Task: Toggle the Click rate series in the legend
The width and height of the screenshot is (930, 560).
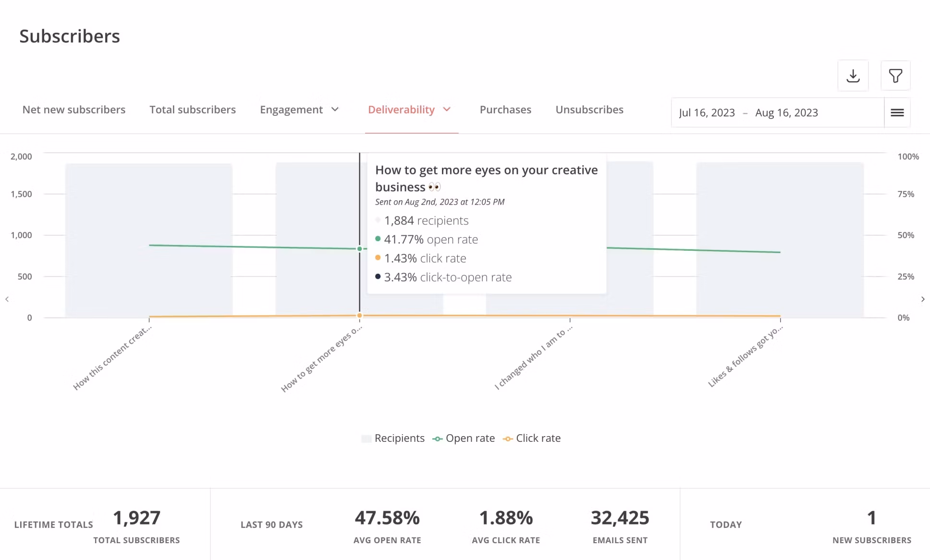Action: 538,438
